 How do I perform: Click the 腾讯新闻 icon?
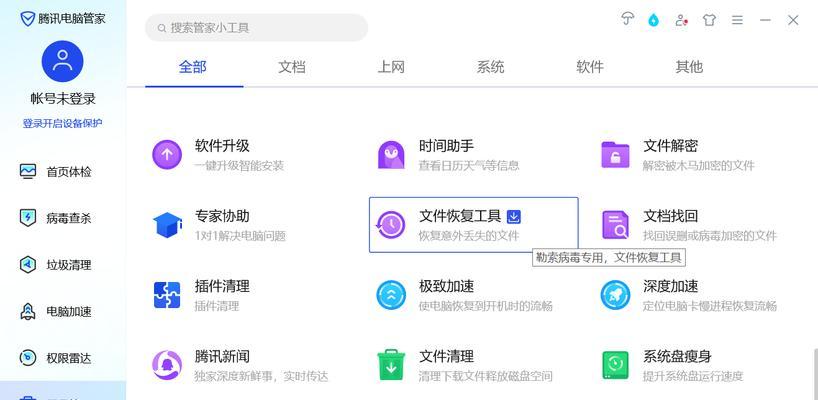tap(167, 366)
